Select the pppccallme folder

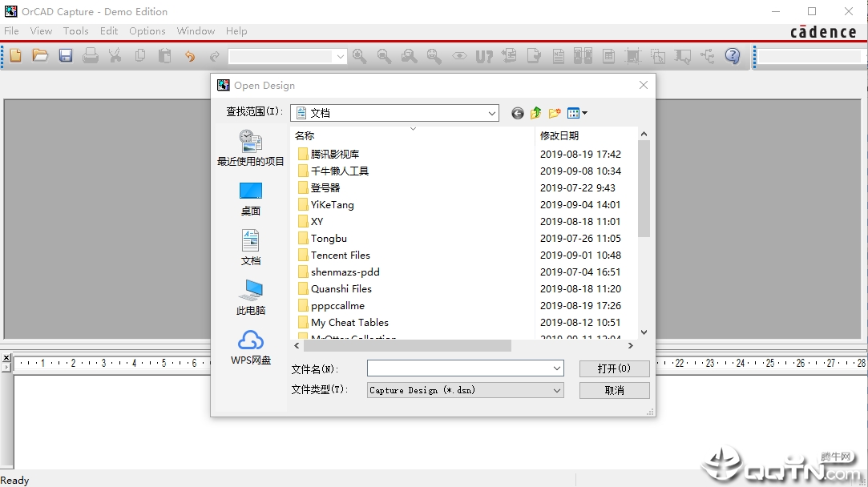tap(331, 305)
